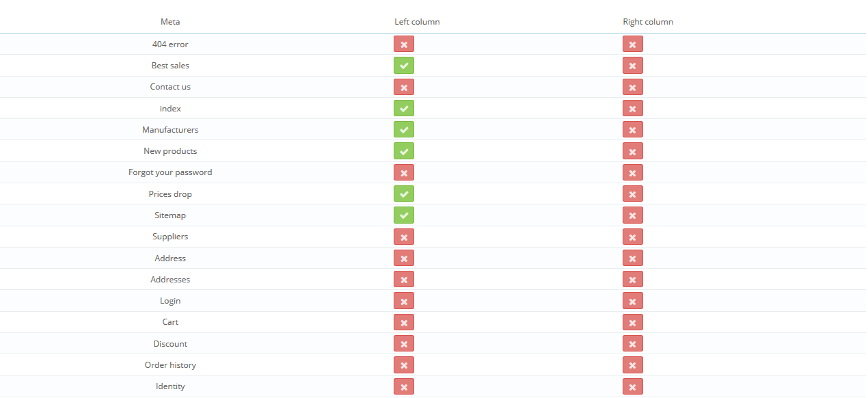The width and height of the screenshot is (868, 398).
Task: Disable left column for Prices drop
Action: coord(404,194)
